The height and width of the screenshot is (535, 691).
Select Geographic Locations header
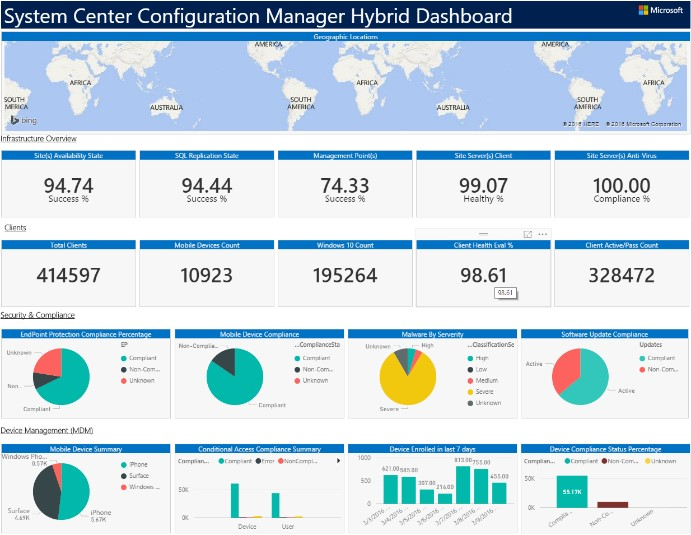click(x=346, y=37)
